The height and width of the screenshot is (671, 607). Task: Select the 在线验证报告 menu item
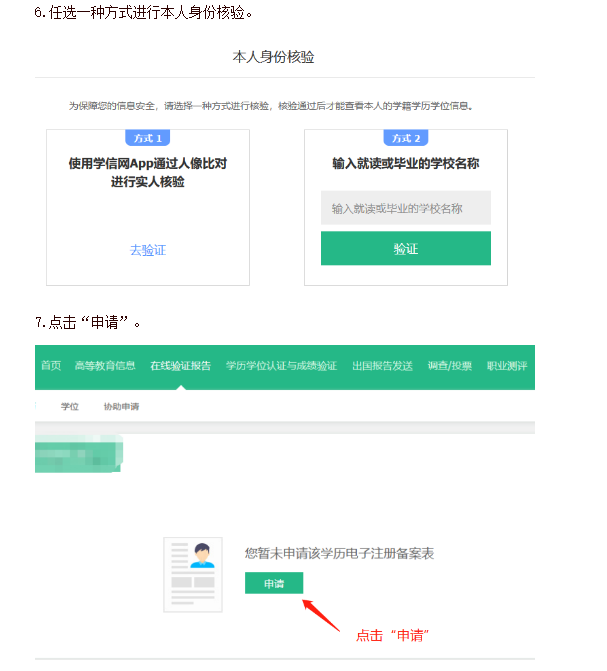pos(180,365)
